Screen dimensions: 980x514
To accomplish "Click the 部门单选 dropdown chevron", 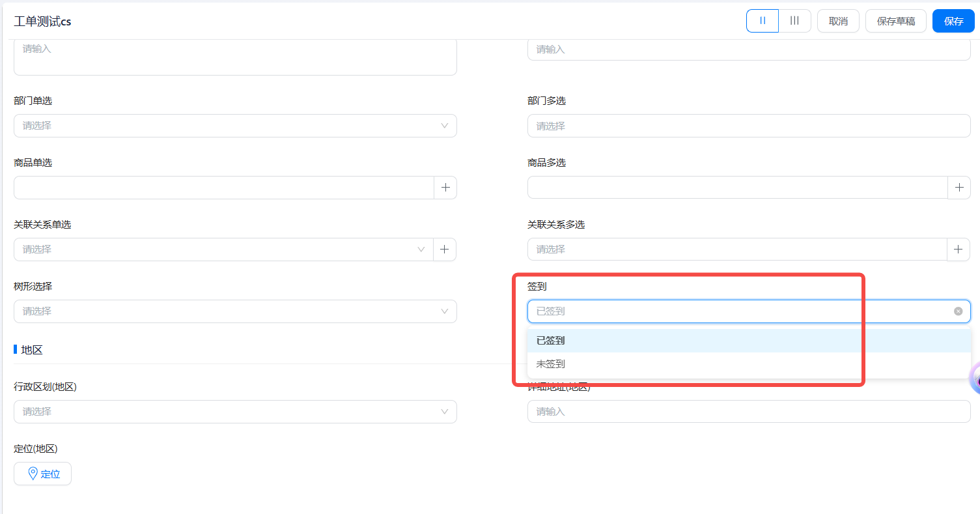I will (x=445, y=126).
